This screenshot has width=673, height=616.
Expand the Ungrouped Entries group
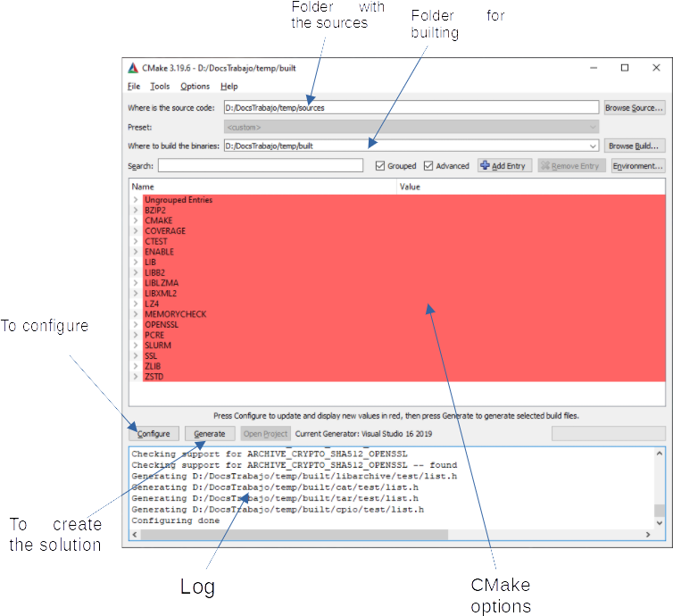[136, 200]
